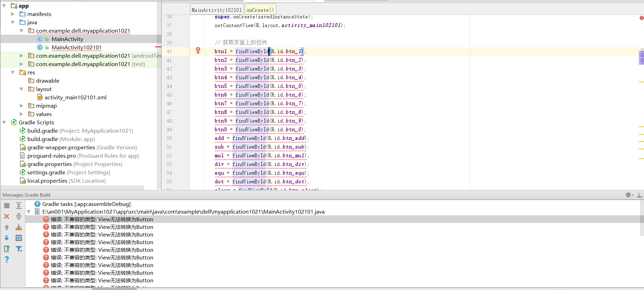Click the red X close icon in Messages panel
The height and width of the screenshot is (290, 644).
[x=7, y=216]
